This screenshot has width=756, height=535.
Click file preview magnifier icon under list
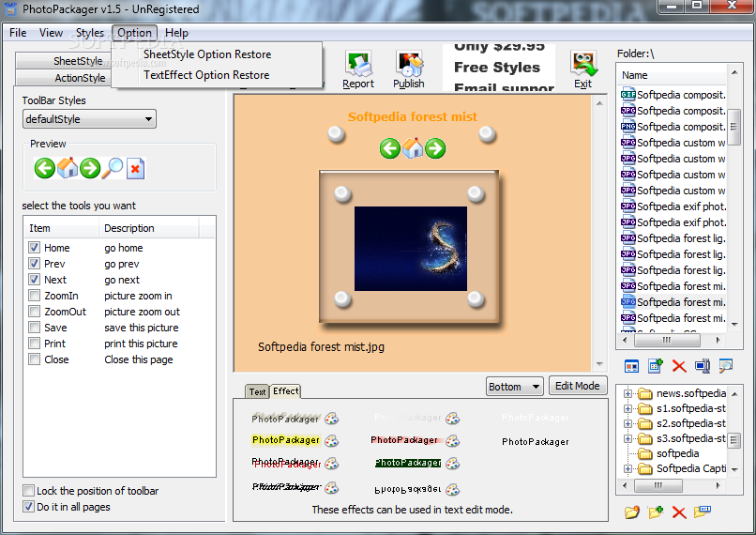coord(726,366)
